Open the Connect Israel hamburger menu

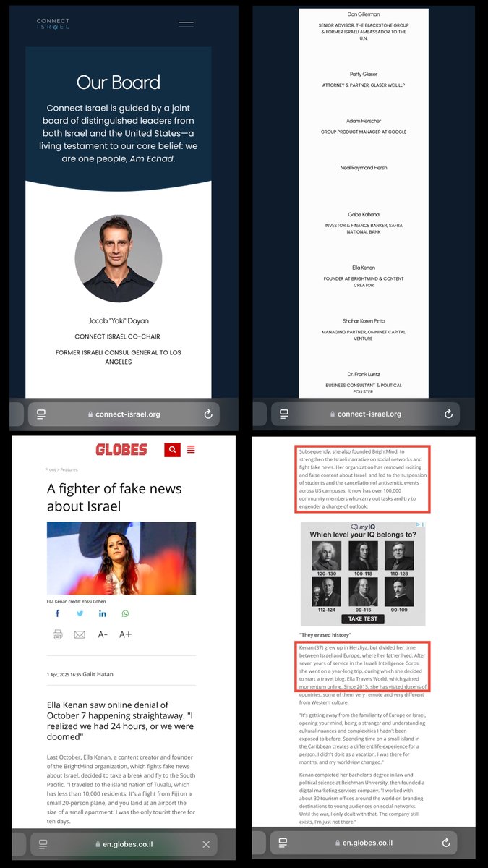click(x=186, y=25)
